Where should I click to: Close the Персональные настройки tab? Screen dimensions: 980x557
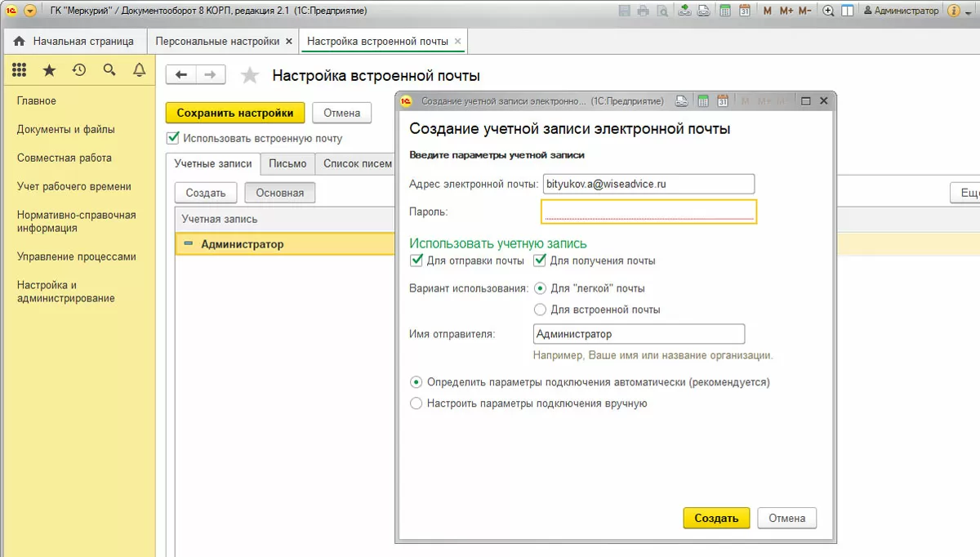[x=288, y=41]
